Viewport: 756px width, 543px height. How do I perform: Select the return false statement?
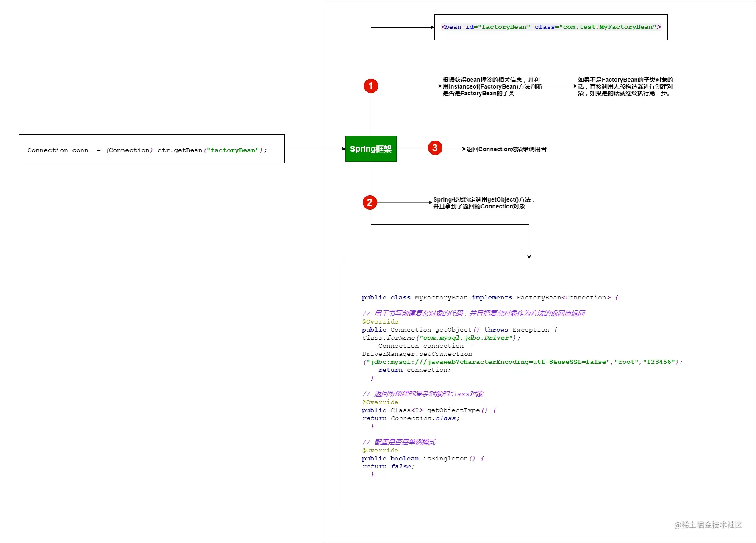[x=388, y=467]
